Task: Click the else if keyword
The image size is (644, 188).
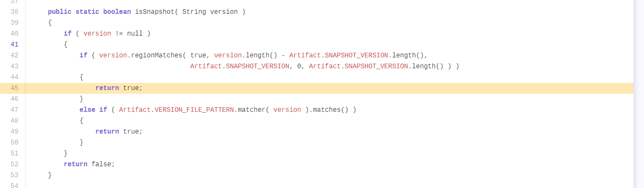Action: pos(93,110)
